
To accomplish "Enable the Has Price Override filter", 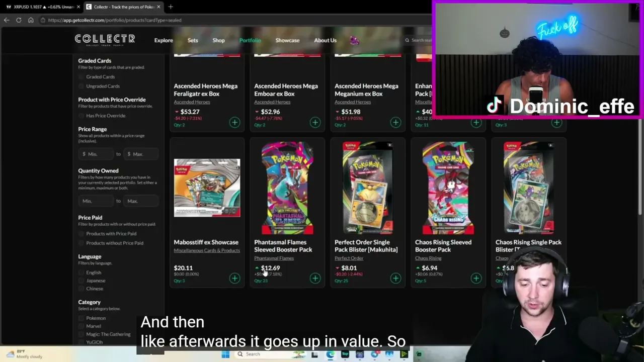I will pyautogui.click(x=82, y=116).
